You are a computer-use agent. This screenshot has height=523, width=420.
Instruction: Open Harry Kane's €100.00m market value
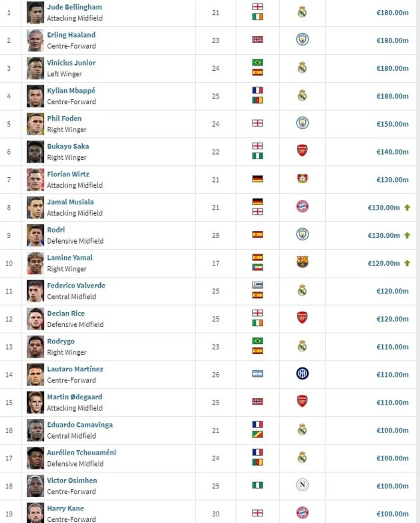[392, 514]
